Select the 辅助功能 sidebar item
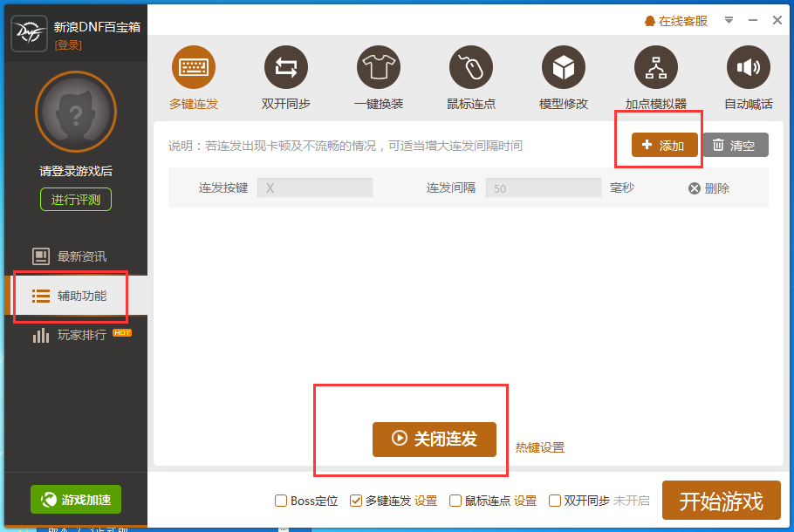This screenshot has width=794, height=532. [x=76, y=296]
